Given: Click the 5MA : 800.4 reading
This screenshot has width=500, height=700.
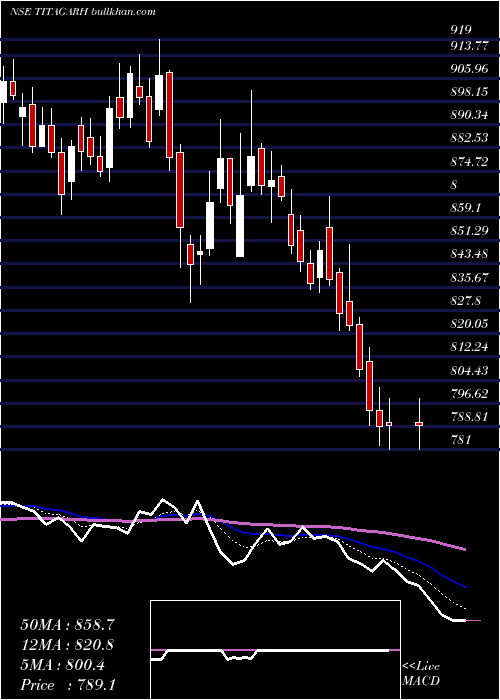Looking at the screenshot, I should pyautogui.click(x=62, y=665).
